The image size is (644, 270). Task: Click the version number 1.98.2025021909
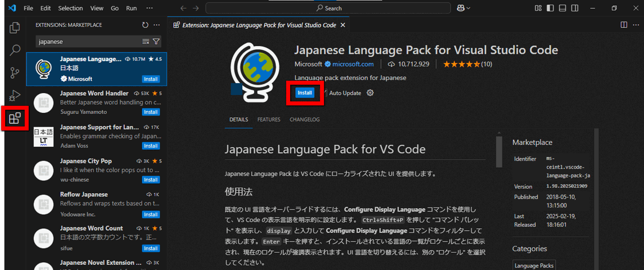567,186
